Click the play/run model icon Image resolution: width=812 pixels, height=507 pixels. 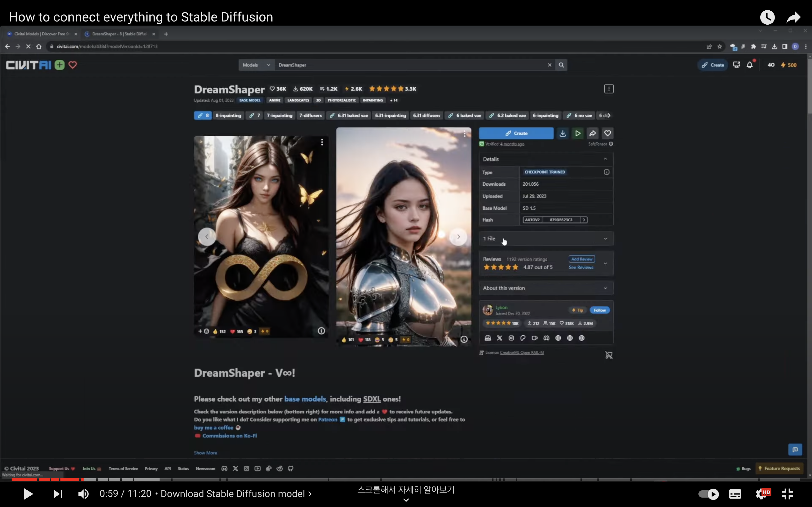click(578, 134)
